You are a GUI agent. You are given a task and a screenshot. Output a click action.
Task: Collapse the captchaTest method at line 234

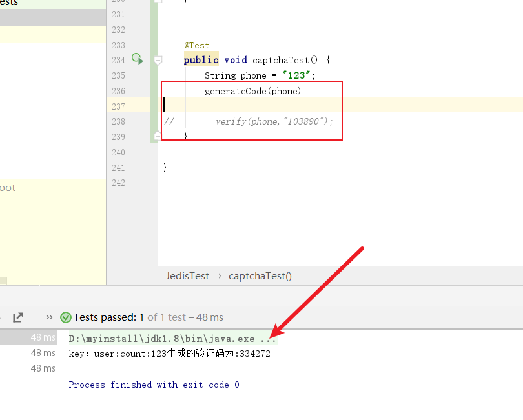click(158, 61)
